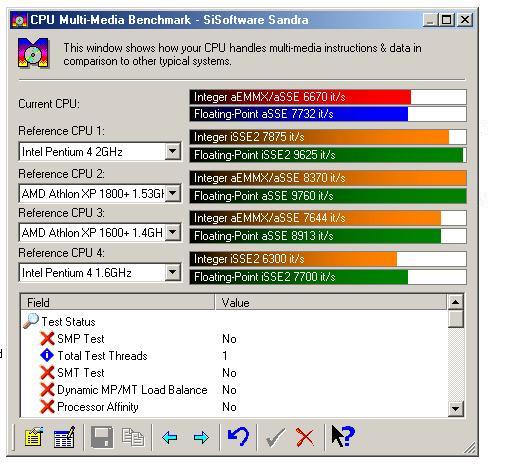512x465 pixels.
Task: Go back with the left arrow icon
Action: 169,437
